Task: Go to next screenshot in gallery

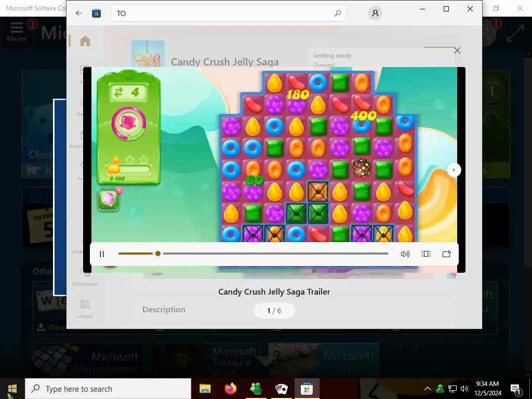Action: [454, 170]
